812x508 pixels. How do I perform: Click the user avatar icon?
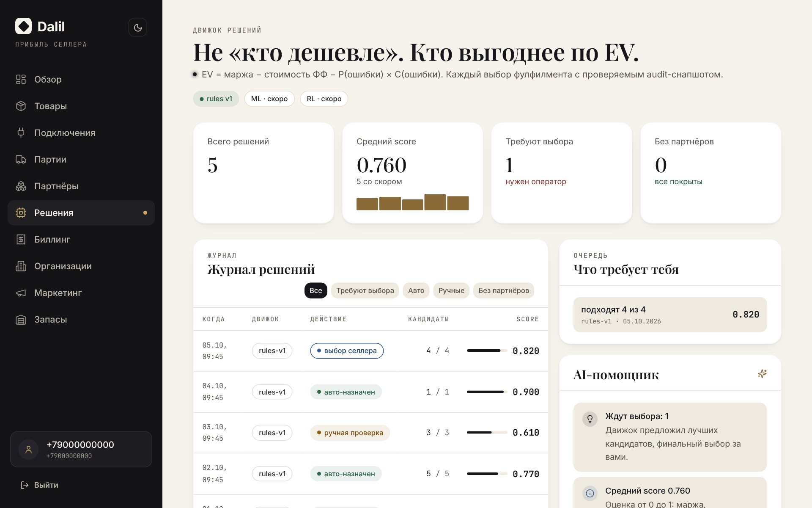coord(29,450)
